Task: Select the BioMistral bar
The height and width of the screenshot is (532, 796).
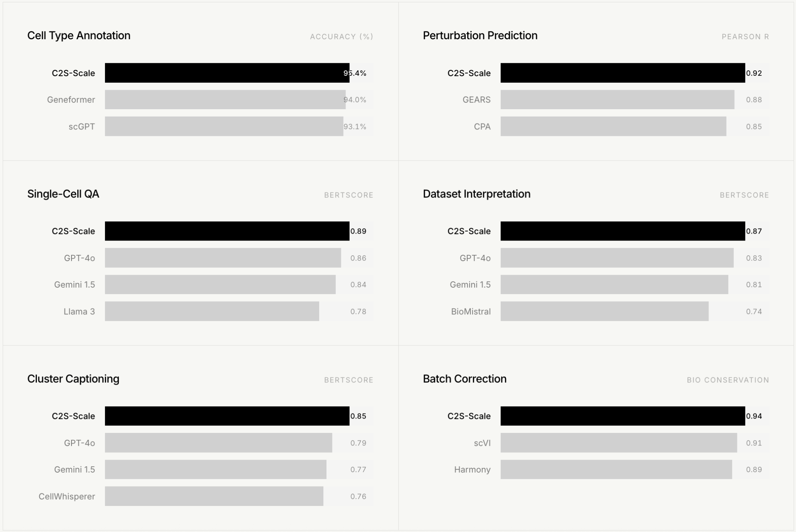Action: pyautogui.click(x=604, y=311)
